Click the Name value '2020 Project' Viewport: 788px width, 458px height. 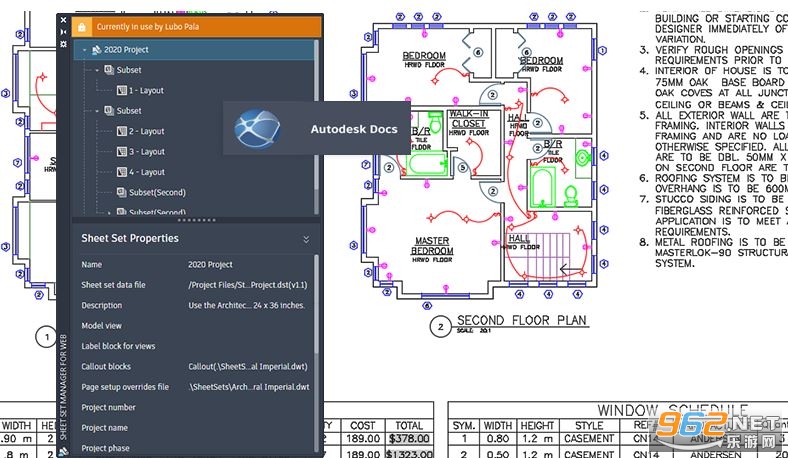pyautogui.click(x=210, y=264)
